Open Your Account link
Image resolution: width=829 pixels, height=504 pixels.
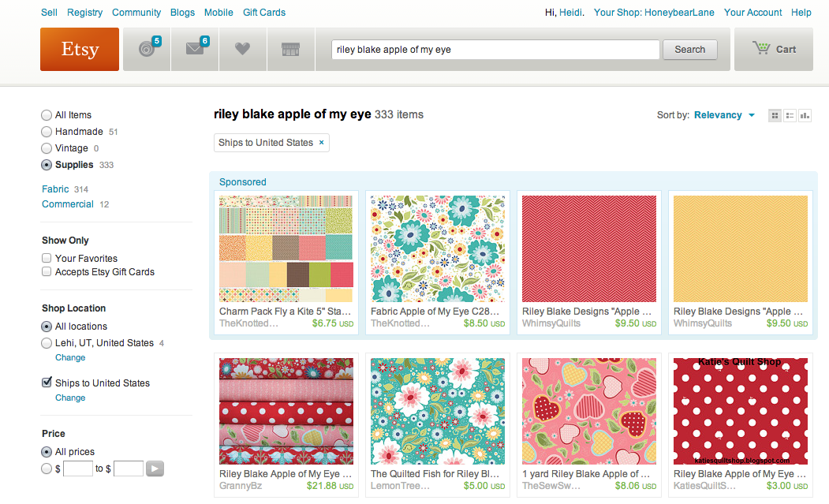point(752,12)
